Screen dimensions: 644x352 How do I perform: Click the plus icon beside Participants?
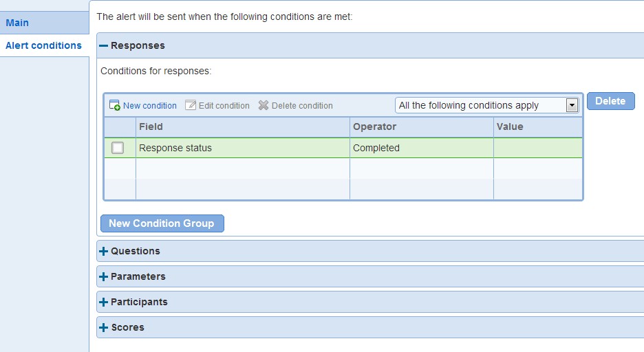[x=103, y=302]
